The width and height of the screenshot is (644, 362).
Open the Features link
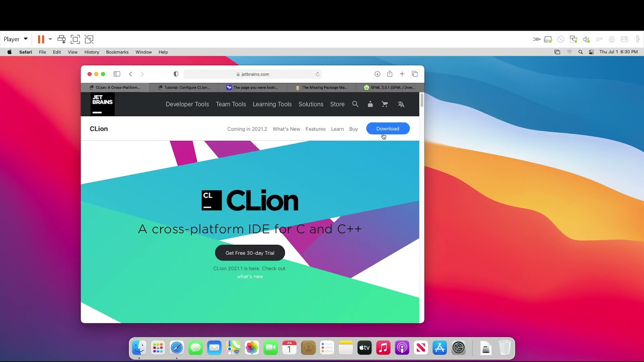(315, 129)
